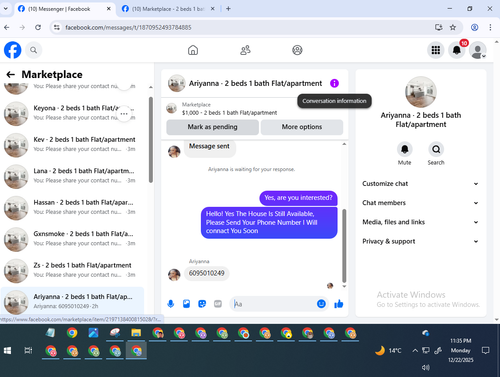Go to the Home feed icon
This screenshot has height=377, width=500.
pyautogui.click(x=193, y=50)
